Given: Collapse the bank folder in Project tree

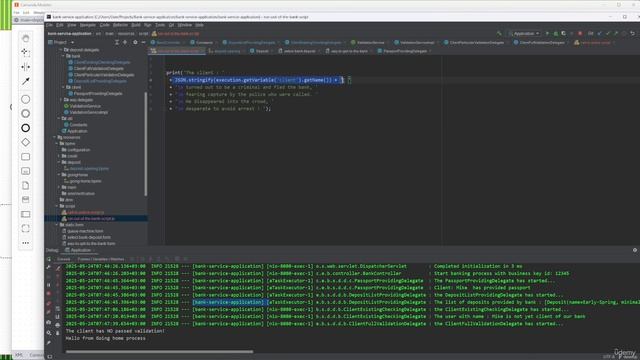Looking at the screenshot, I should (63, 56).
